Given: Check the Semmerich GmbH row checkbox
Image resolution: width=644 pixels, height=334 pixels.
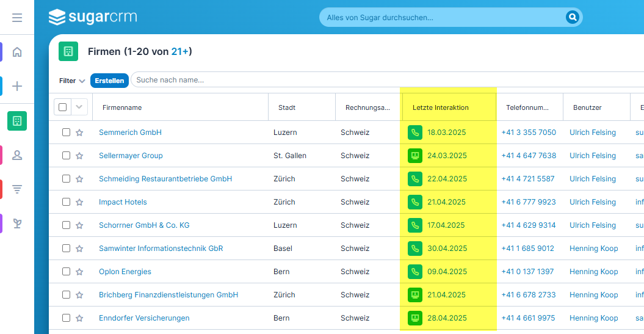Looking at the screenshot, I should (66, 133).
